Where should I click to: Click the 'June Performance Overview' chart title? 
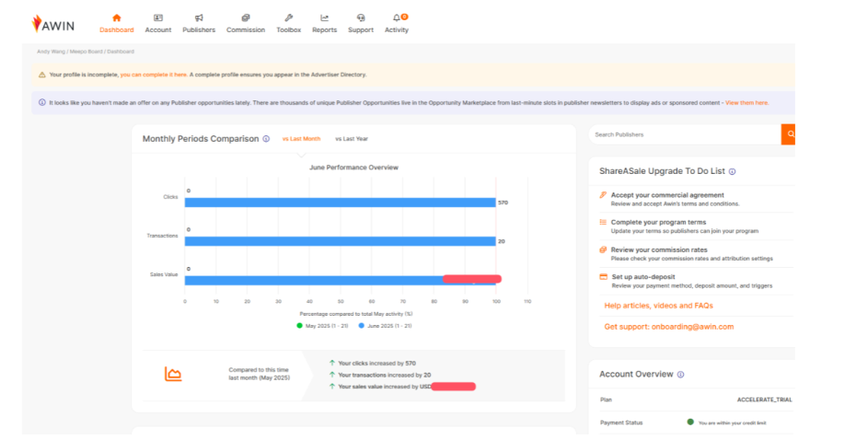[x=353, y=168]
